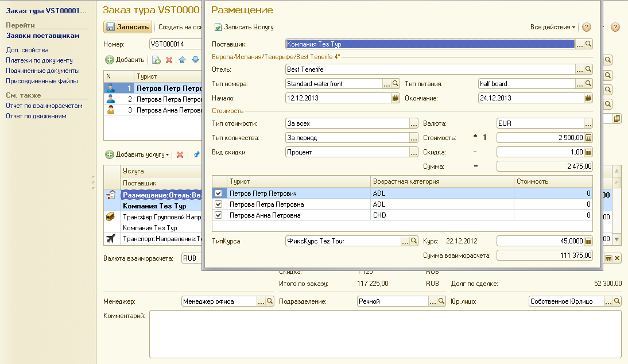Click magnifier icon beside Тип питания field
This screenshot has height=364, width=628.
588,84
